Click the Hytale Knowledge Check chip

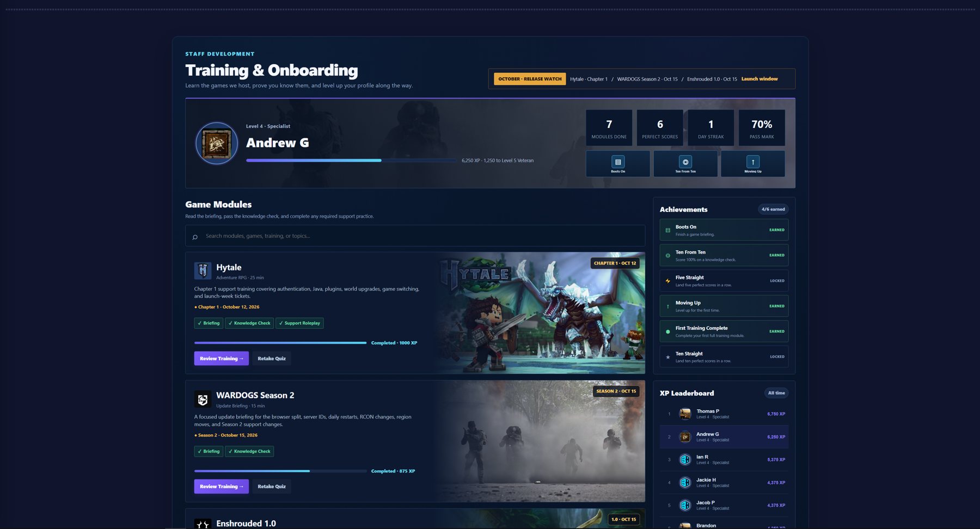coord(249,323)
